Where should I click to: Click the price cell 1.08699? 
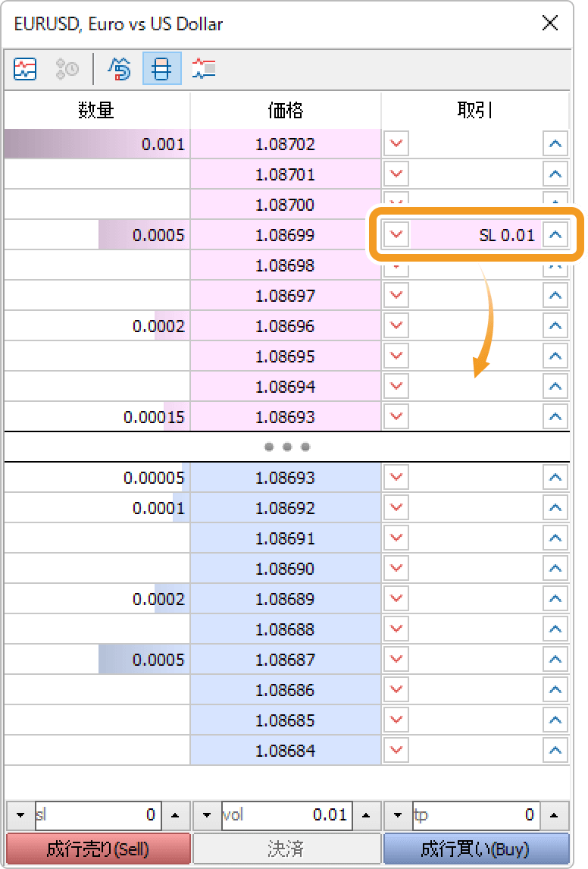coord(286,235)
